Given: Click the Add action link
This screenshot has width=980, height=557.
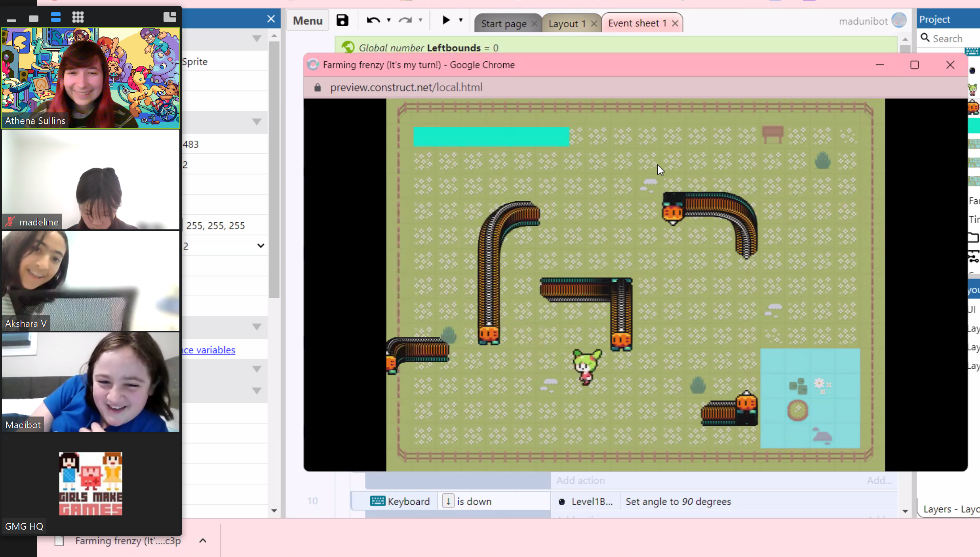Looking at the screenshot, I should point(580,481).
